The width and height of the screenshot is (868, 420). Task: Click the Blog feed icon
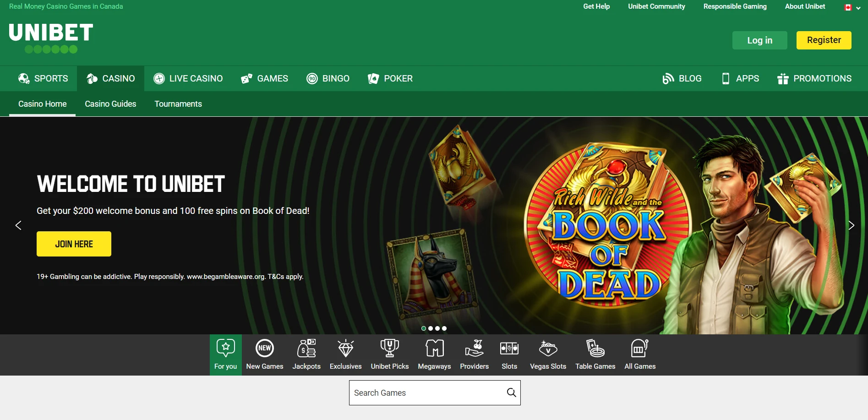[668, 78]
